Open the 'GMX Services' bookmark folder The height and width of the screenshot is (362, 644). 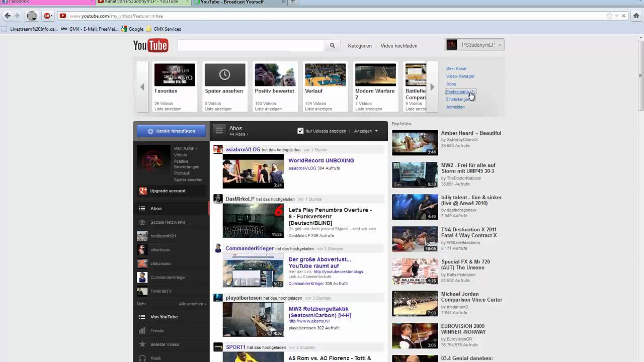point(163,29)
